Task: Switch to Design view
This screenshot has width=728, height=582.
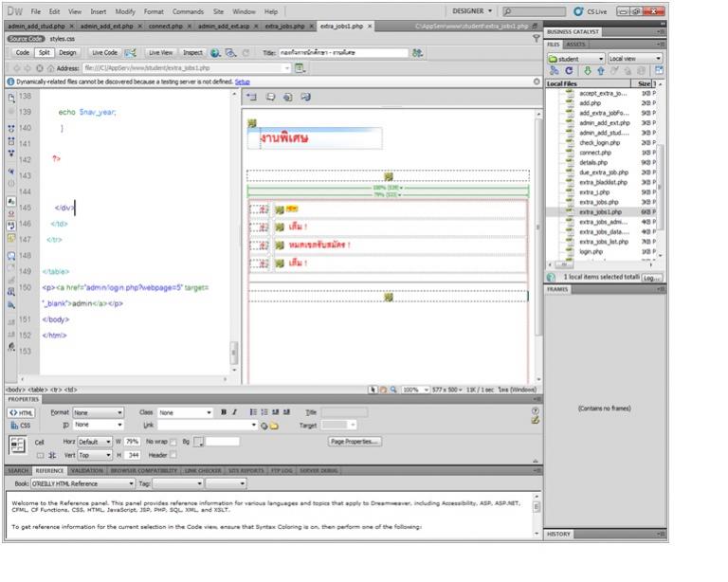Action: pos(67,53)
